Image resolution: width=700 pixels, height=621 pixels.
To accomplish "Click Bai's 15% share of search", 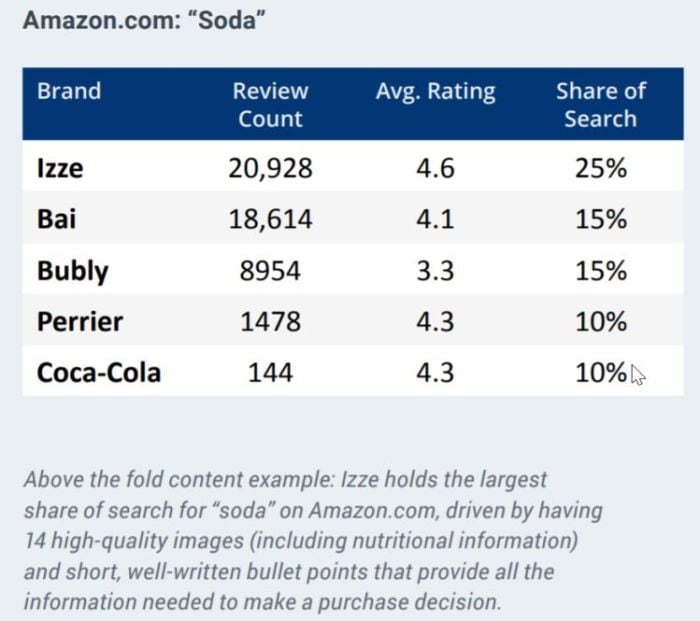I will coord(600,220).
